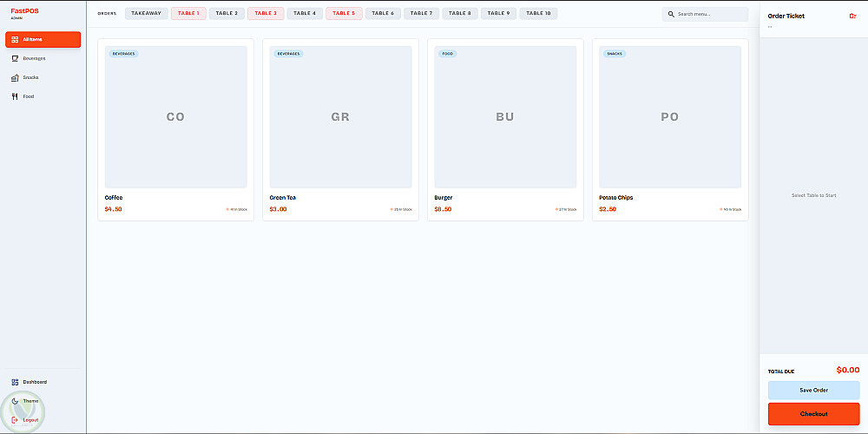
Task: Click the FastPOS logo text
Action: pyautogui.click(x=25, y=10)
